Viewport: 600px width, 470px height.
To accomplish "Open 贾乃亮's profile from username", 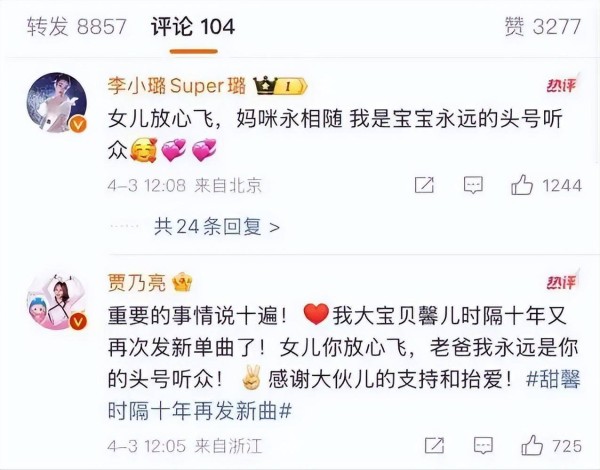I will tap(137, 282).
